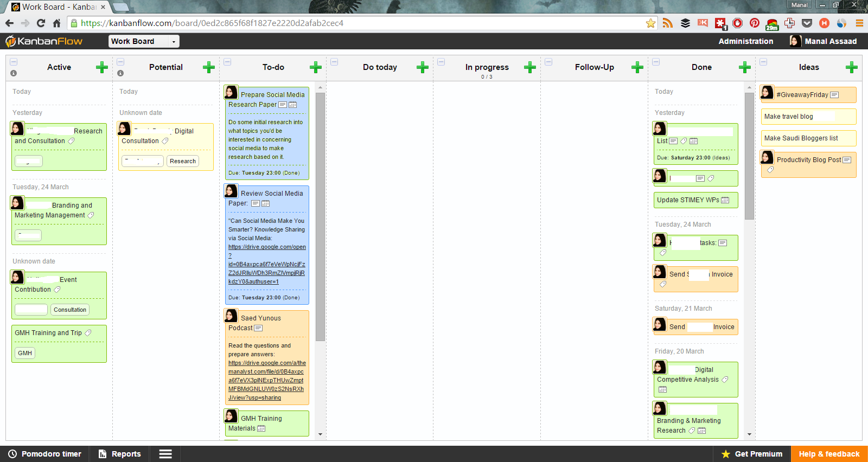Click the Done column scrollbar
Screen dimensions: 868x462
click(x=749, y=156)
